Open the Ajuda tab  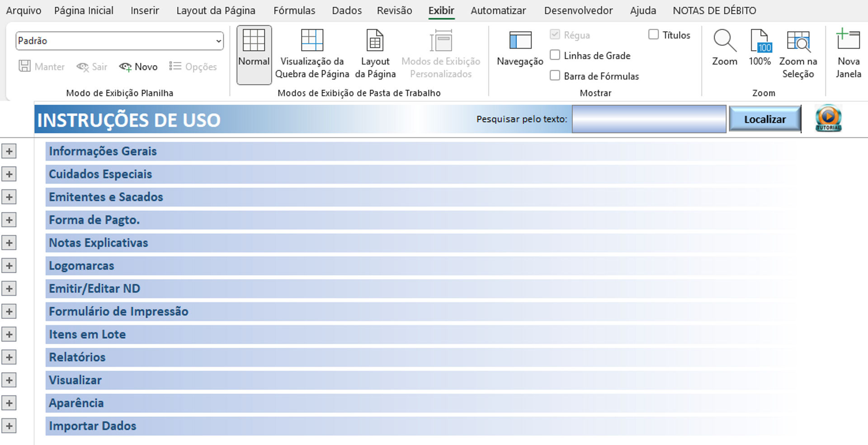click(643, 10)
